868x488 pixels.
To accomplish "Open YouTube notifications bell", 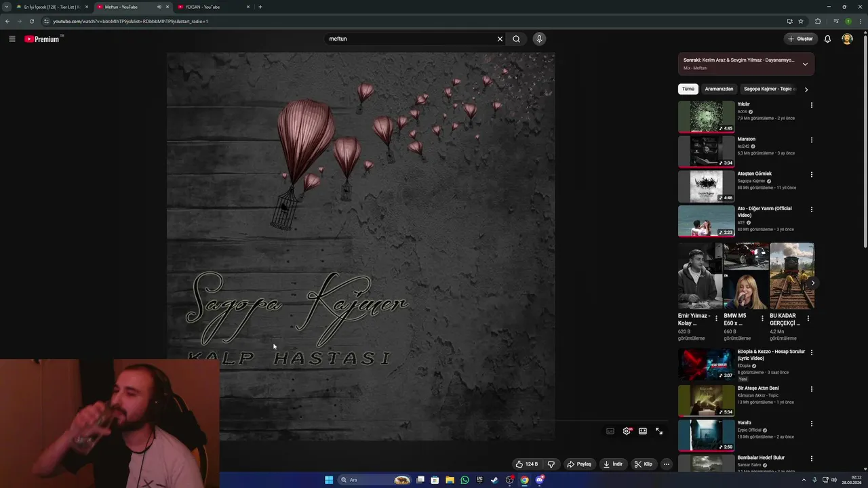I will coord(827,39).
